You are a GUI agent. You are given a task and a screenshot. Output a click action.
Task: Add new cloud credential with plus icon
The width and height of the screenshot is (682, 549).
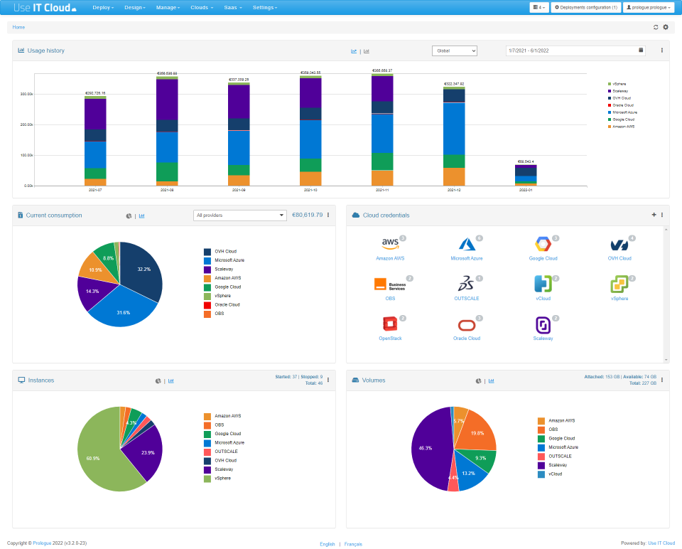(654, 215)
